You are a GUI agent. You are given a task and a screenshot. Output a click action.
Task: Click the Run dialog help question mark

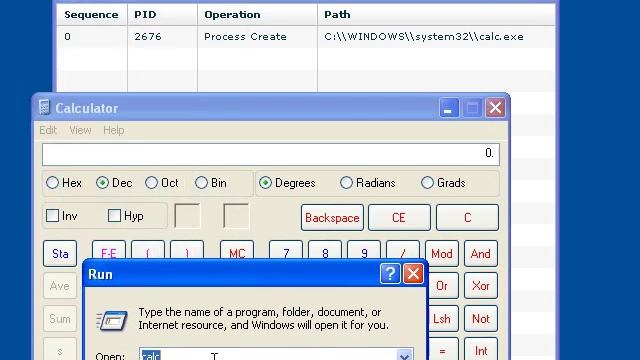[x=390, y=274]
